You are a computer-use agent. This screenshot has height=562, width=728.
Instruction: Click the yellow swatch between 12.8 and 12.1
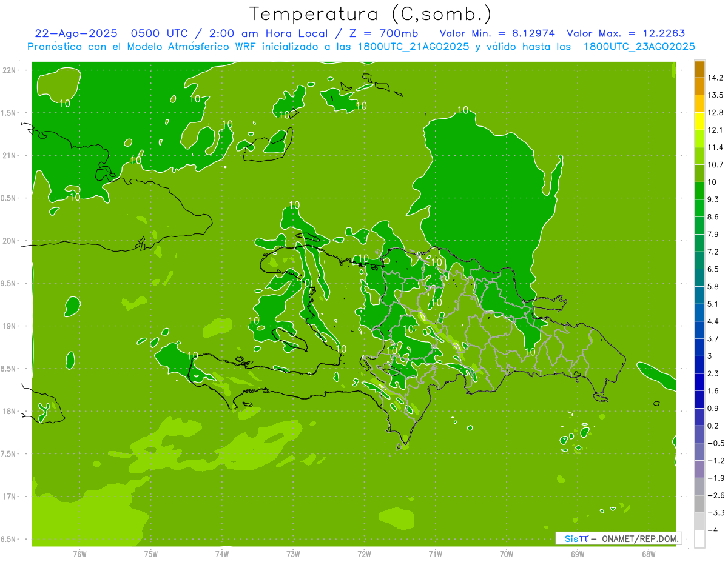699,121
